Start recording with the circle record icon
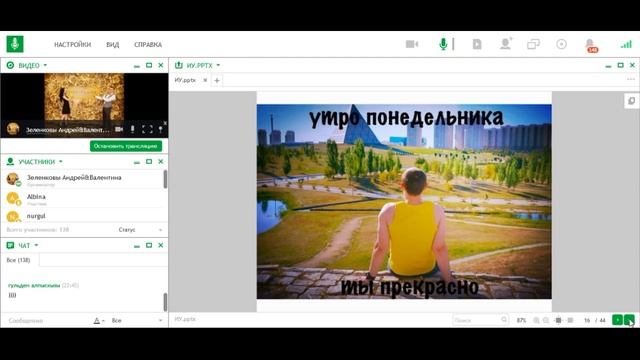The image size is (640, 360). click(561, 44)
